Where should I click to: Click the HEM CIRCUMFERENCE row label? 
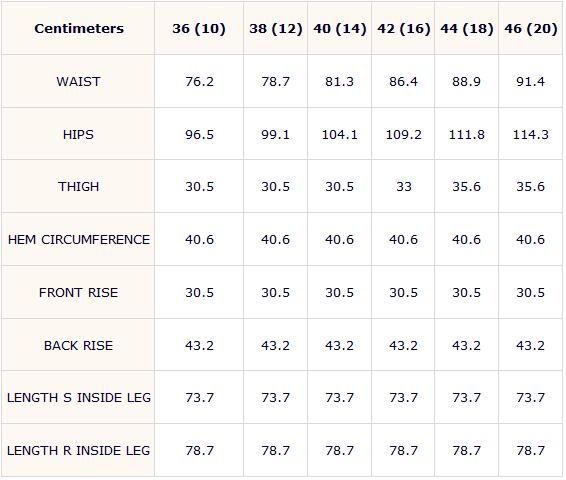click(x=79, y=240)
